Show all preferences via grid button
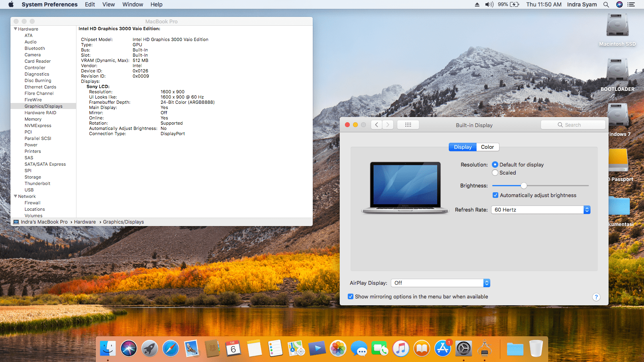 [x=408, y=125]
